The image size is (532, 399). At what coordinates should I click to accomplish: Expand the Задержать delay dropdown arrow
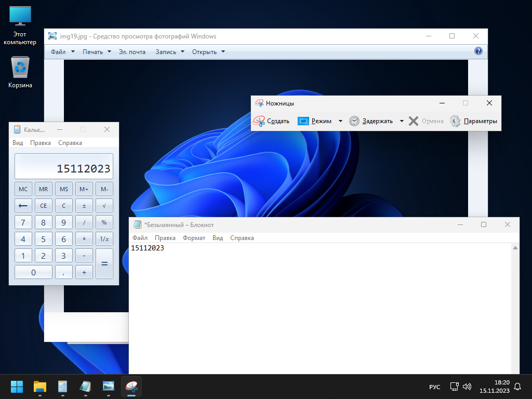[x=402, y=121]
